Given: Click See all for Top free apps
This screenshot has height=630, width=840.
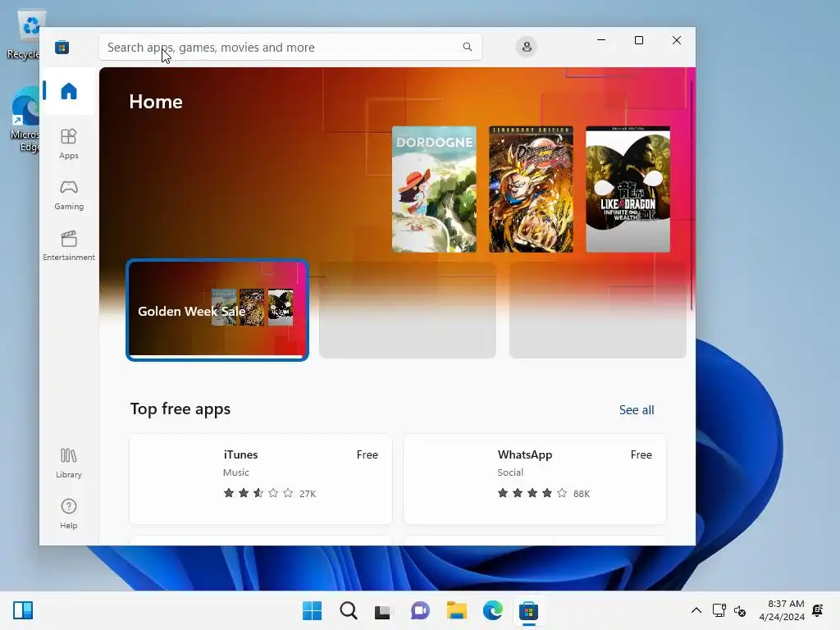Looking at the screenshot, I should click(x=637, y=410).
